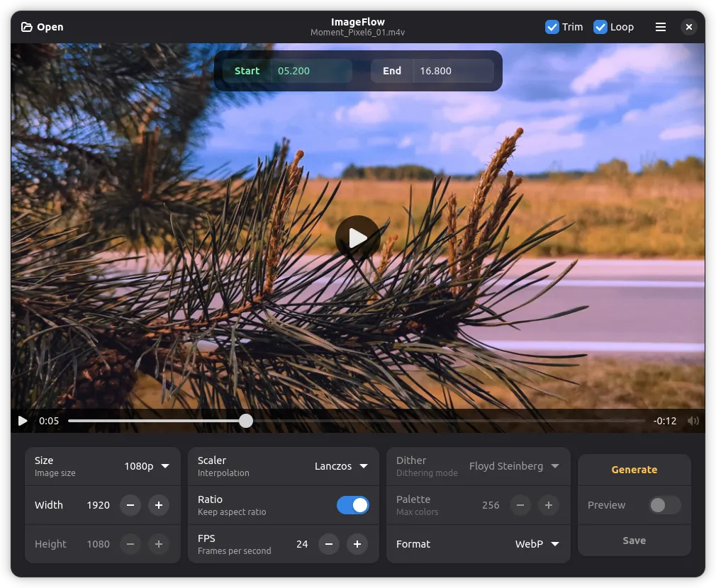Decrease Height with minus button
Screen dimensions: 716x588
130,544
